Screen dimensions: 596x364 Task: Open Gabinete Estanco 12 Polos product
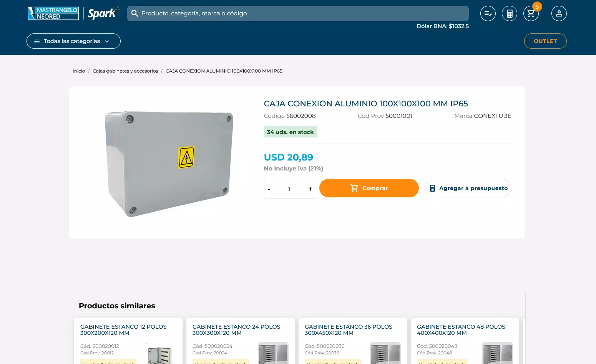[123, 330]
